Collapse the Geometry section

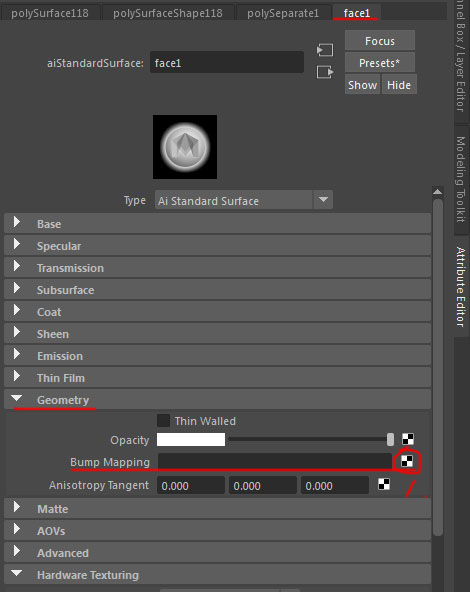pos(217,399)
